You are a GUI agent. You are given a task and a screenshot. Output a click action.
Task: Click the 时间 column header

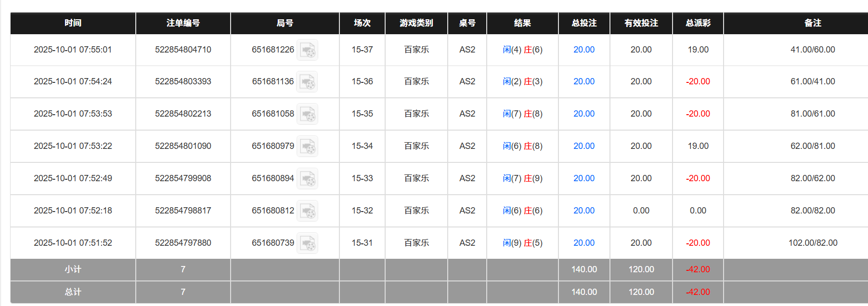pyautogui.click(x=72, y=23)
